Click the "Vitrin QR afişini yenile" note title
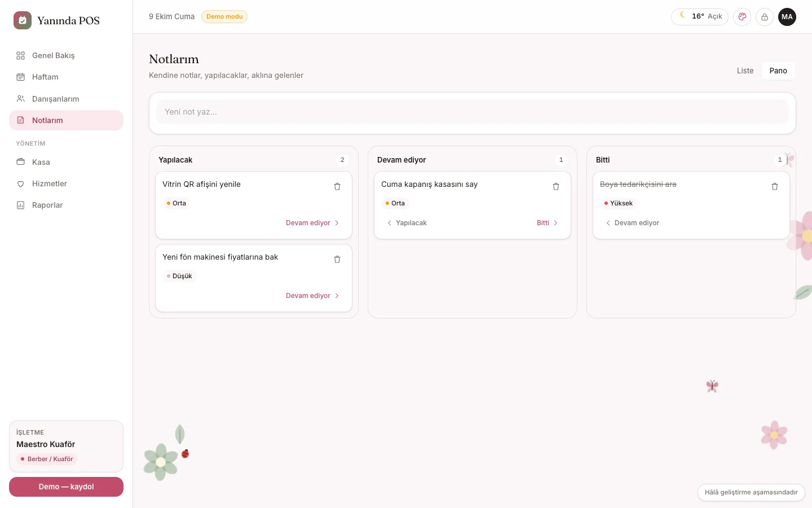This screenshot has width=812, height=508. point(201,184)
